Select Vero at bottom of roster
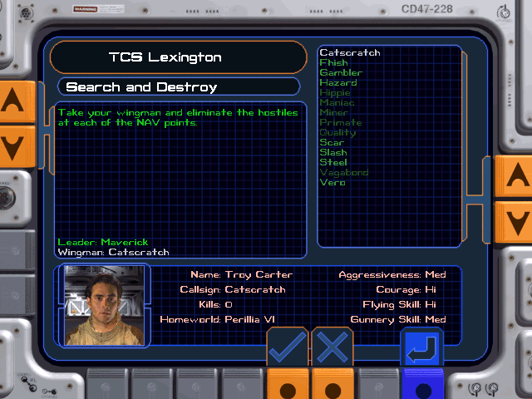Viewport: 532px width, 399px height. (332, 183)
